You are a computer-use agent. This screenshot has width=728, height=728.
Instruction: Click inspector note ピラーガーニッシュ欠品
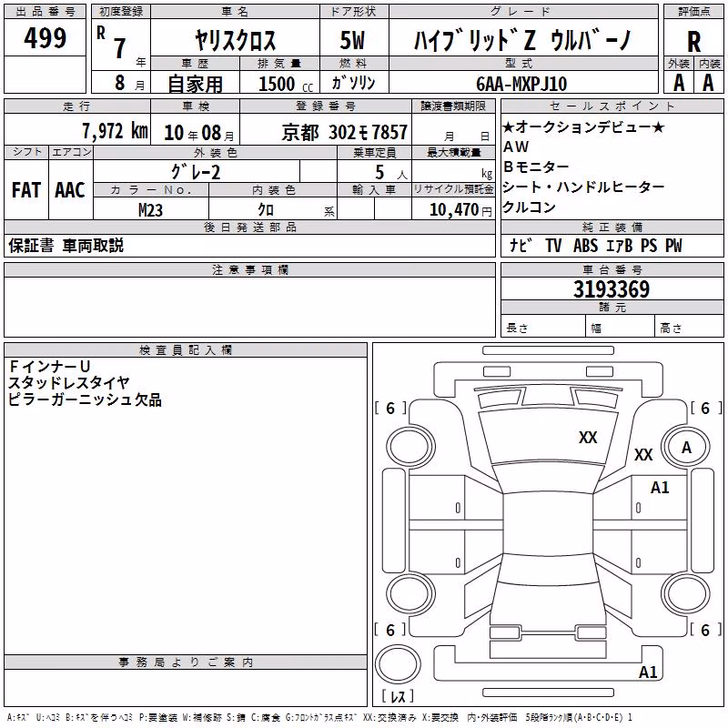pyautogui.click(x=85, y=399)
